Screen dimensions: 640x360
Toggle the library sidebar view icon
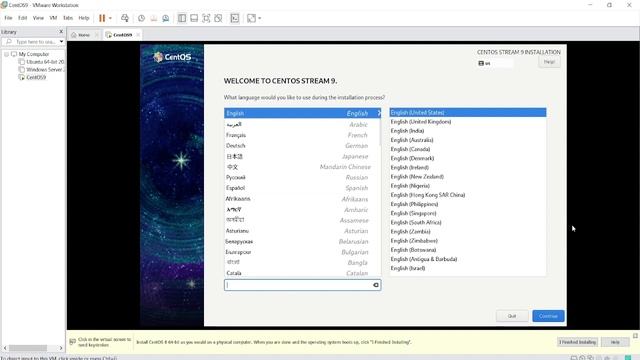tap(182, 18)
